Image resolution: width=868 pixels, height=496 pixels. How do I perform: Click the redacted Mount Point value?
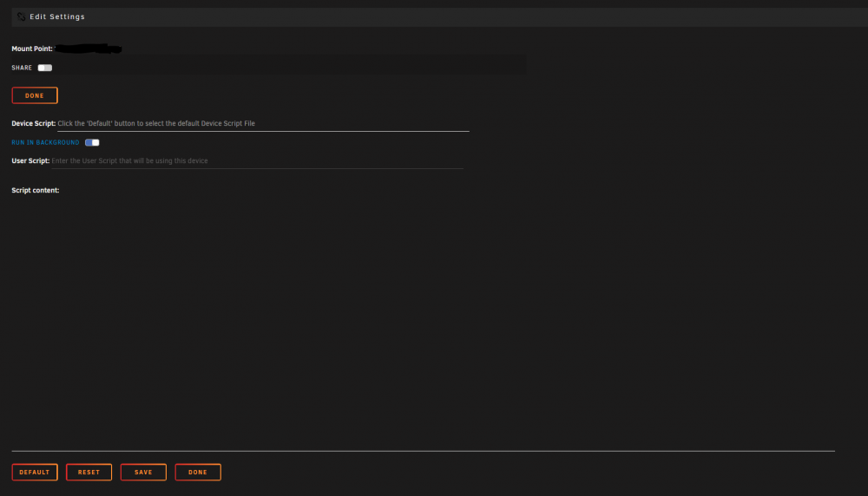click(x=88, y=49)
